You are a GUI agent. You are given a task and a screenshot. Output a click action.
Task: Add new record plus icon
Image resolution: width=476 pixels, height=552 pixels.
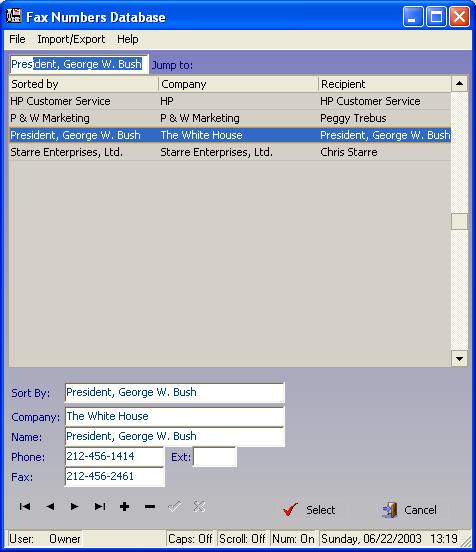(124, 507)
